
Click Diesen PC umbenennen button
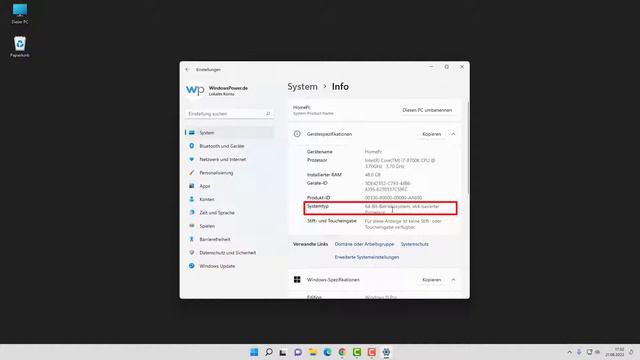[427, 110]
